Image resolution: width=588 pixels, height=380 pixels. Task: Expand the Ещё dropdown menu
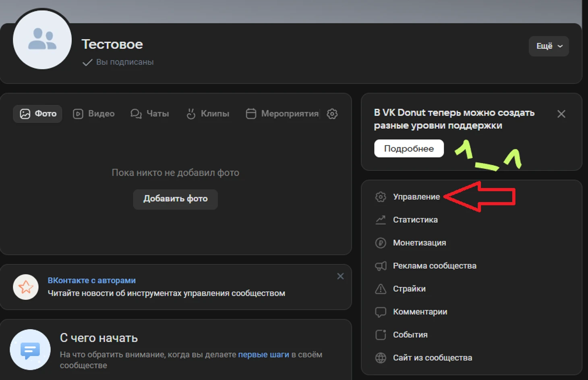coord(549,46)
